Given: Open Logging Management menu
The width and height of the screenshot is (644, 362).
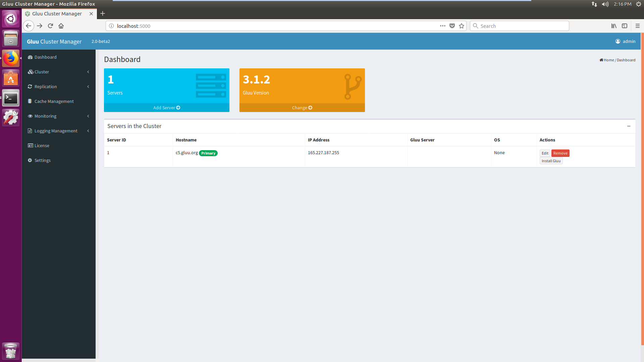Looking at the screenshot, I should [x=59, y=131].
